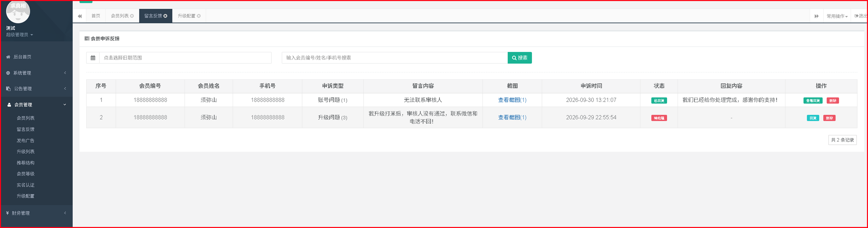Go to 后台首页 in the sidebar

pos(36,57)
